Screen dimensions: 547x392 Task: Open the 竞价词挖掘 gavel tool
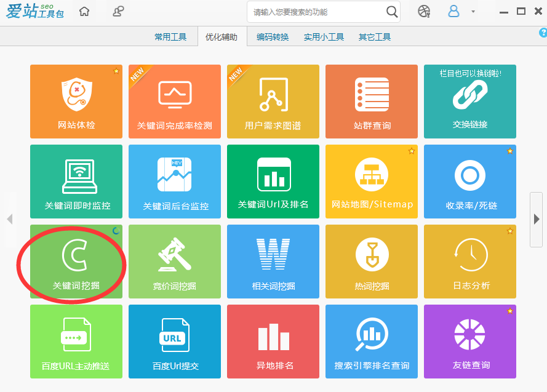tap(175, 262)
